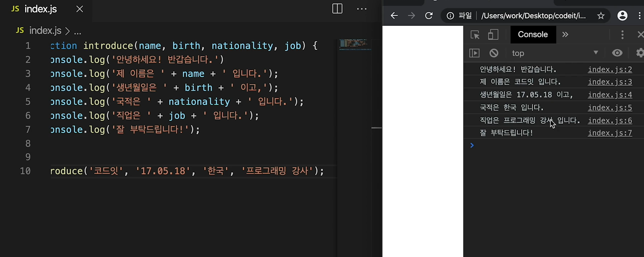644x257 pixels.
Task: Open the Chrome profile avatar
Action: [622, 16]
